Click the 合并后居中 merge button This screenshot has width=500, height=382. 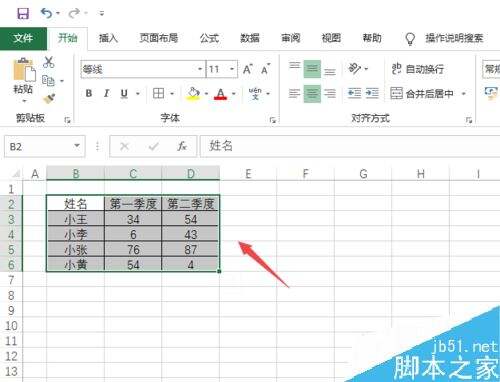422,94
